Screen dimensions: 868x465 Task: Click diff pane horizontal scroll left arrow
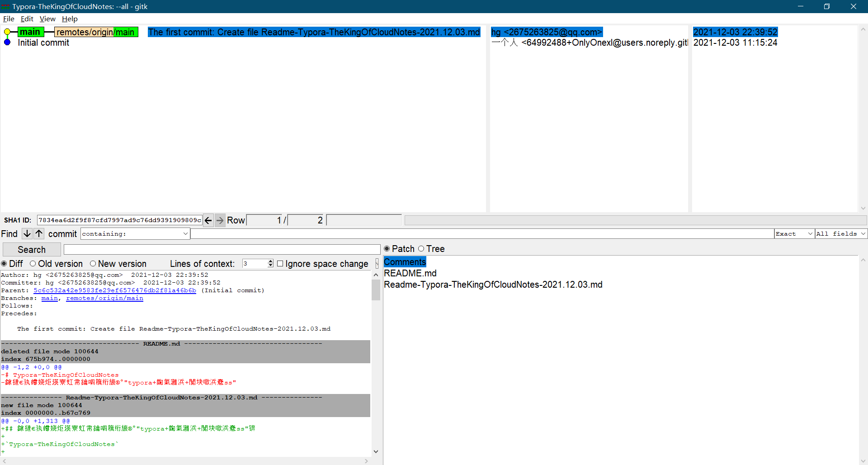coord(5,461)
